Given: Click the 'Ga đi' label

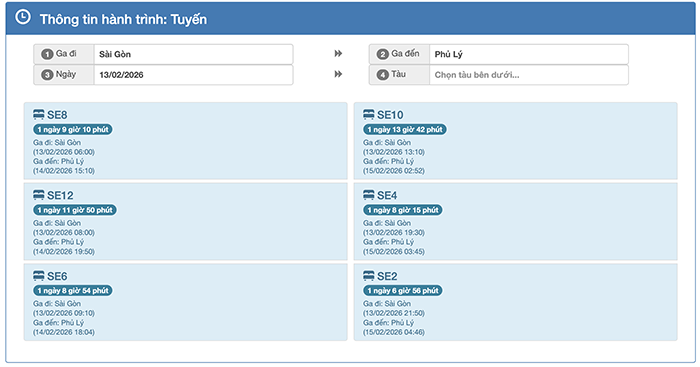Looking at the screenshot, I should 66,54.
